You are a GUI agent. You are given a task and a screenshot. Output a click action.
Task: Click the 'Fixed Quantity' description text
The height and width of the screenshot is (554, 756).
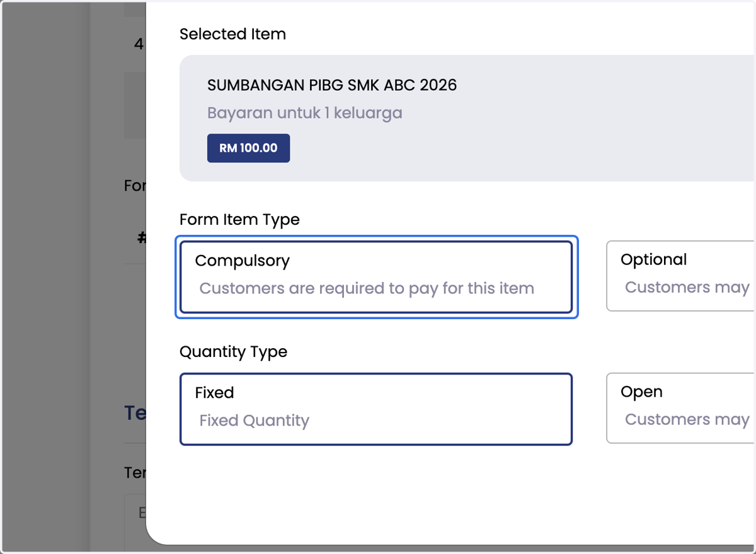point(255,421)
